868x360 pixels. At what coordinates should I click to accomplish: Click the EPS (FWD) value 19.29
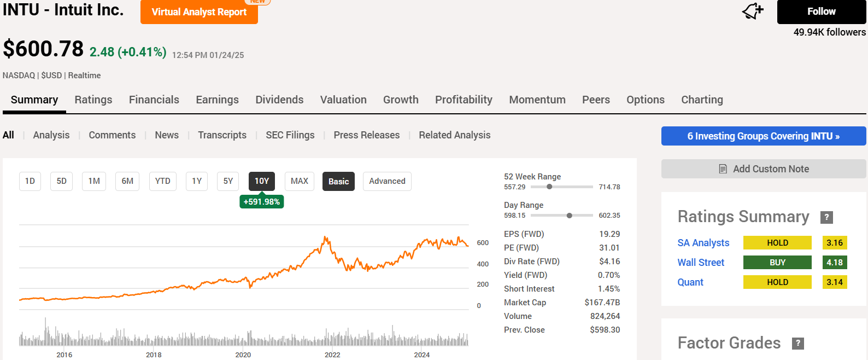coord(609,234)
